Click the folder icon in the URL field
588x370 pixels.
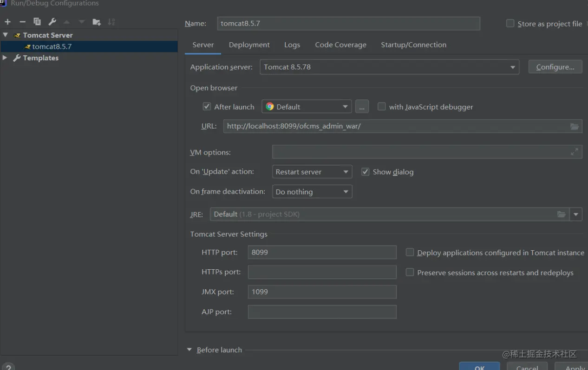click(575, 126)
